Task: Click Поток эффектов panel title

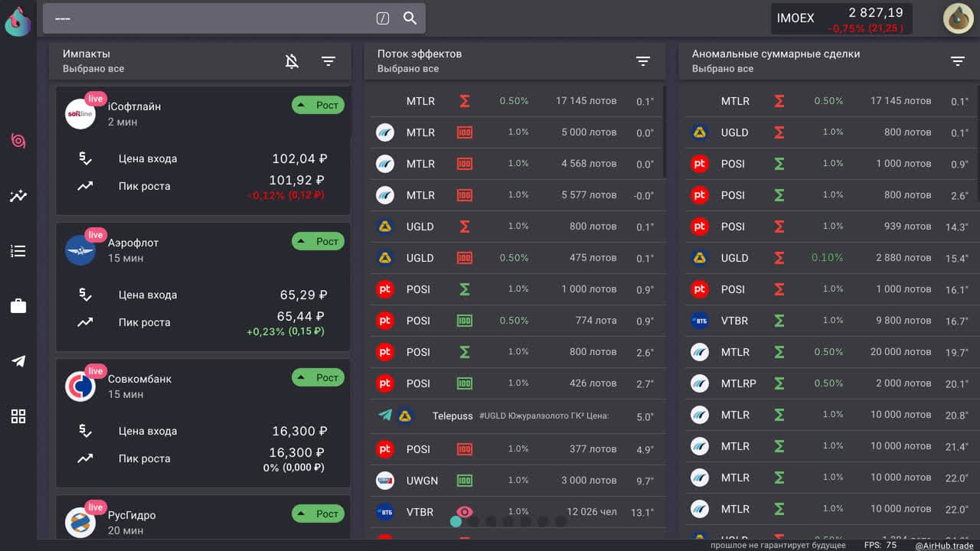Action: [420, 54]
